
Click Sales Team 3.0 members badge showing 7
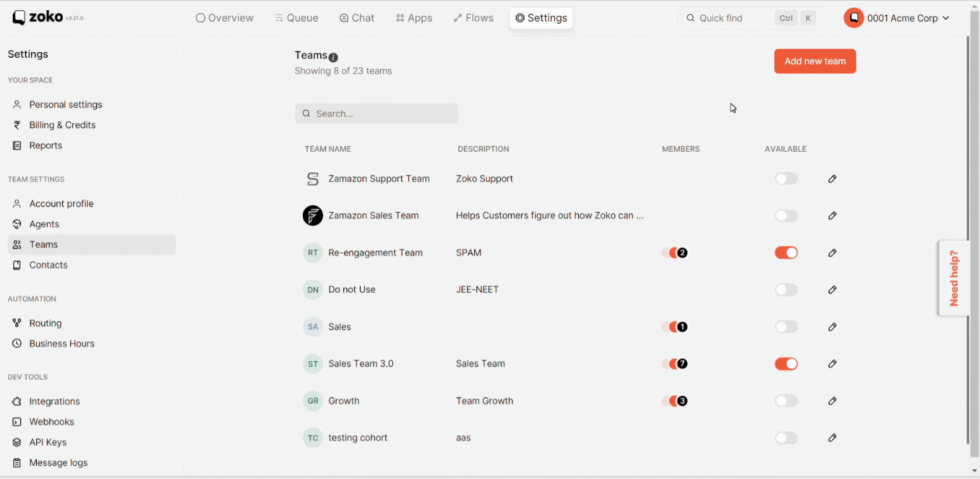tap(682, 364)
